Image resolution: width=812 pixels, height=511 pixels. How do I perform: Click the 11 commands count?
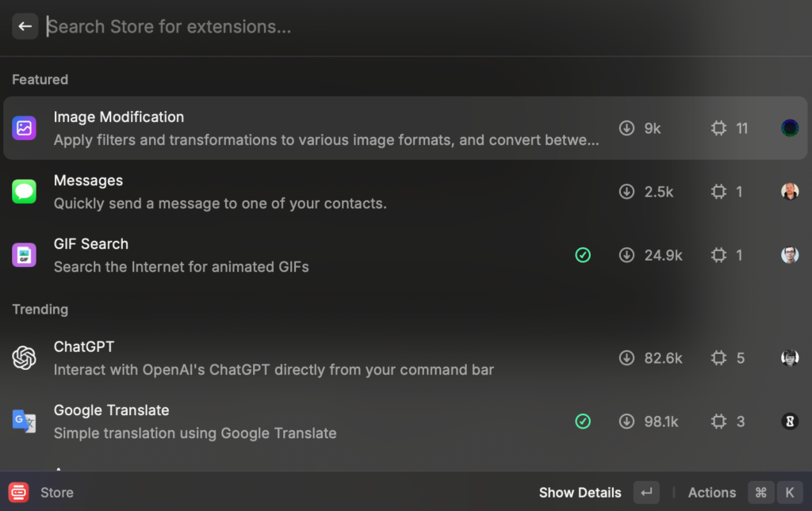pos(742,128)
